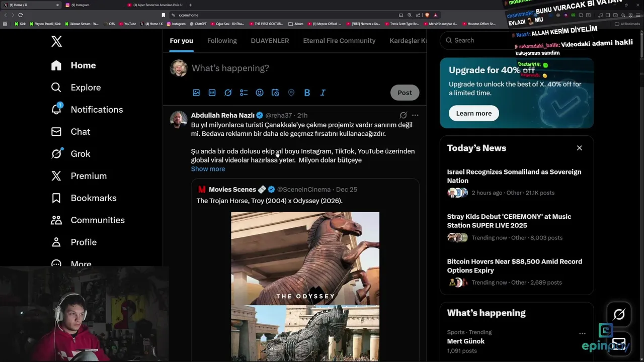Open the emoji picker in the composer
Image resolution: width=644 pixels, height=362 pixels.
(x=259, y=93)
